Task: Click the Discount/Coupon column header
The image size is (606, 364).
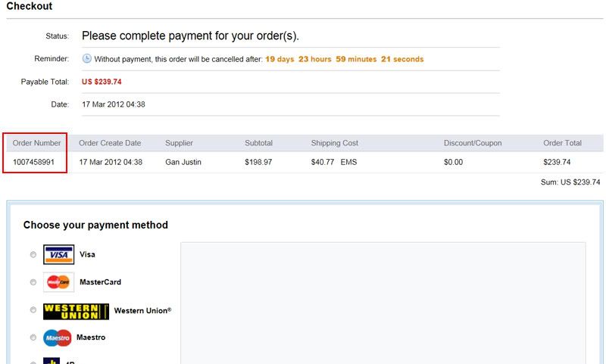Action: tap(473, 143)
